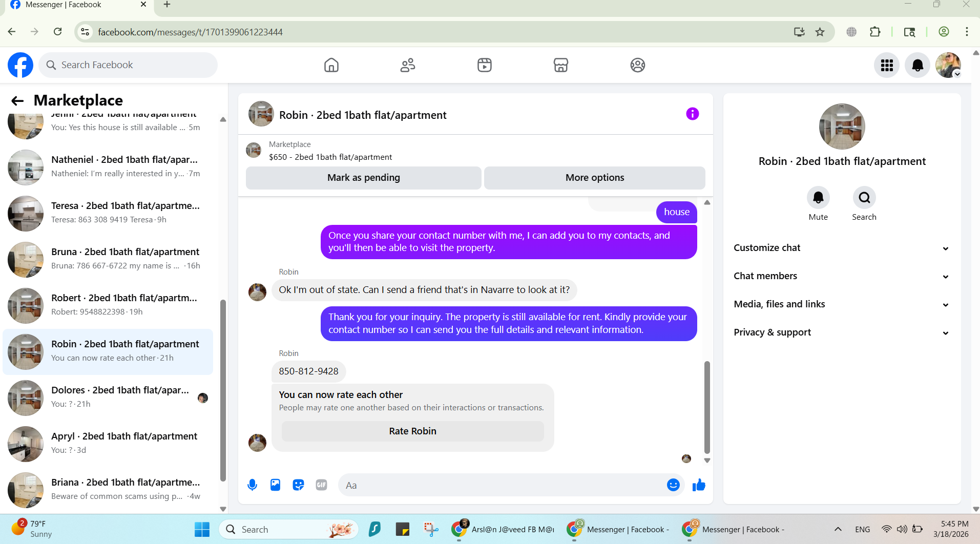Viewport: 980px width, 544px height.
Task: Choose a sticker from the sticker icon
Action: point(298,485)
